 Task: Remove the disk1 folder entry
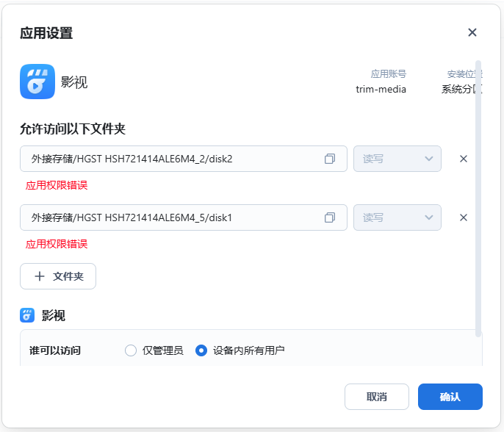(464, 217)
